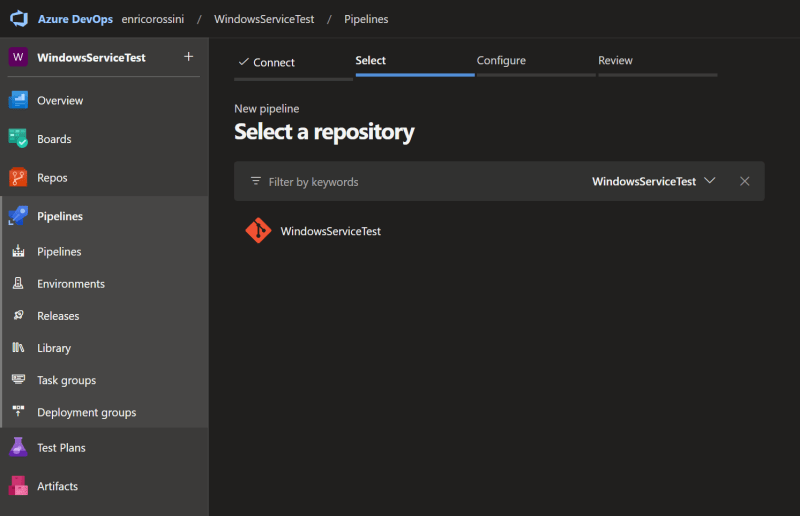Click the purple W project avatar icon
Image resolution: width=800 pixels, height=516 pixels.
pos(18,57)
